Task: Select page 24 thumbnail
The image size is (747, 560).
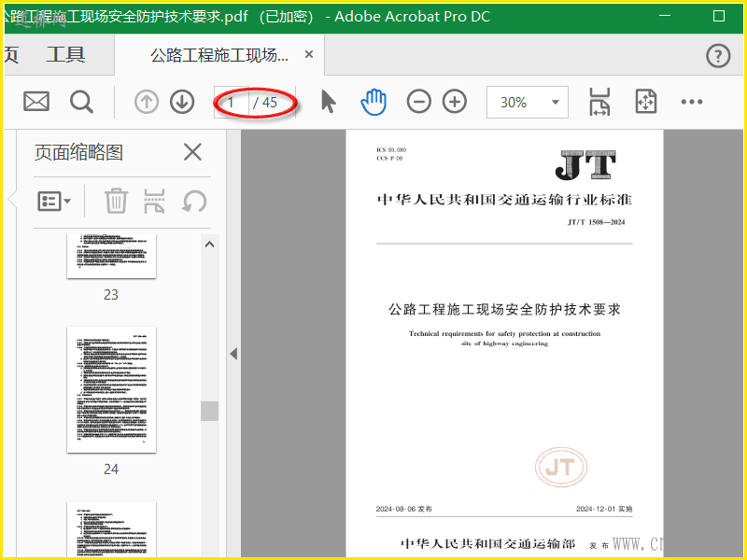Action: (111, 389)
